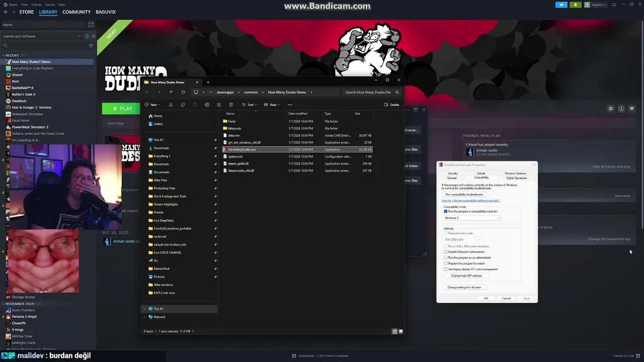
Task: Open game settings gear on Steam game page
Action: pyautogui.click(x=611, y=109)
